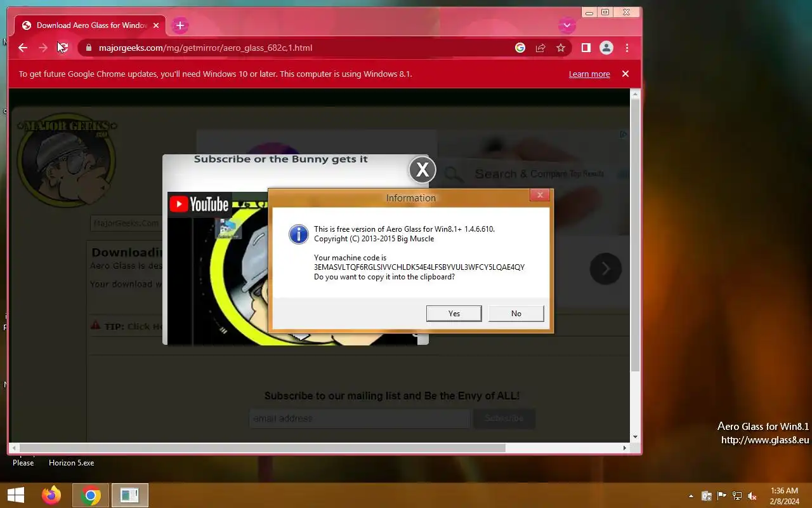Click the email address field
812x508 pixels.
coord(360,418)
